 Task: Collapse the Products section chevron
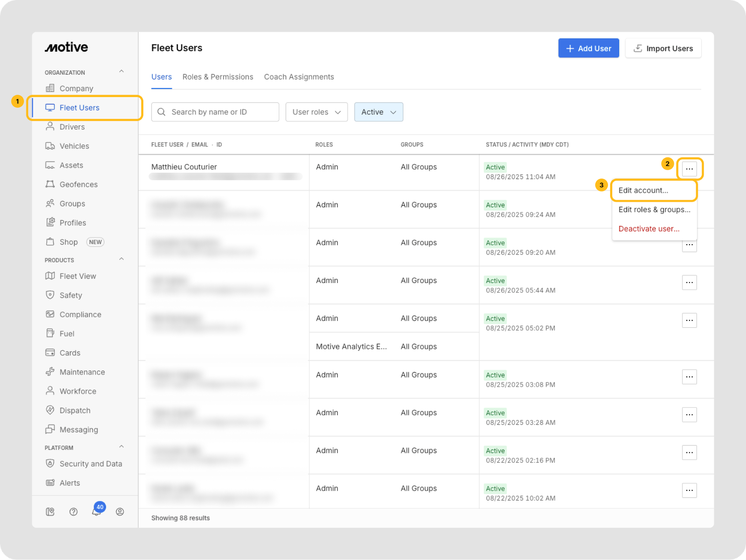pyautogui.click(x=121, y=259)
